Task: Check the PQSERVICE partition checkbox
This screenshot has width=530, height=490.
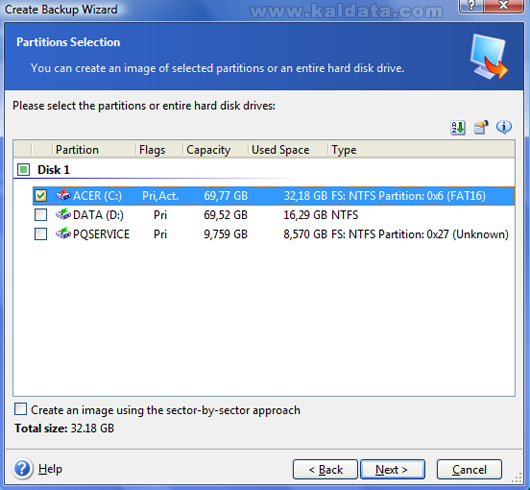Action: coord(41,234)
